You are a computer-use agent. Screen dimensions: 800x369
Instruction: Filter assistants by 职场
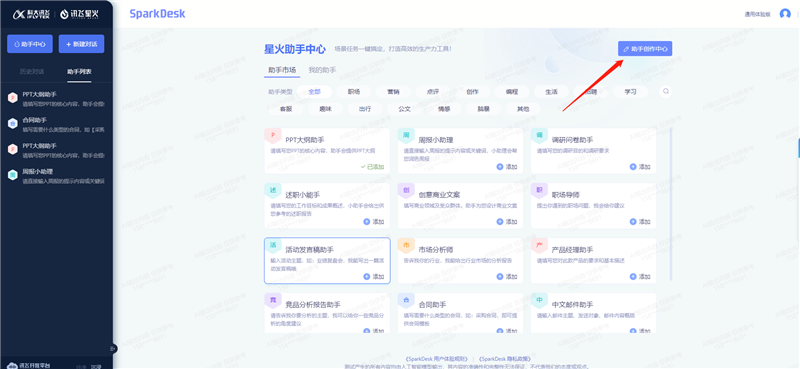pos(354,92)
